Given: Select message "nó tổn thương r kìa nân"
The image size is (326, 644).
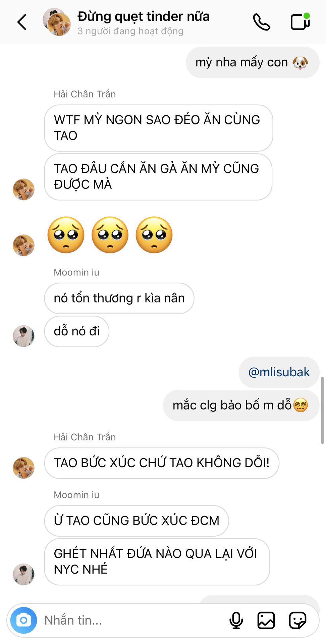Looking at the screenshot, I should (x=119, y=298).
